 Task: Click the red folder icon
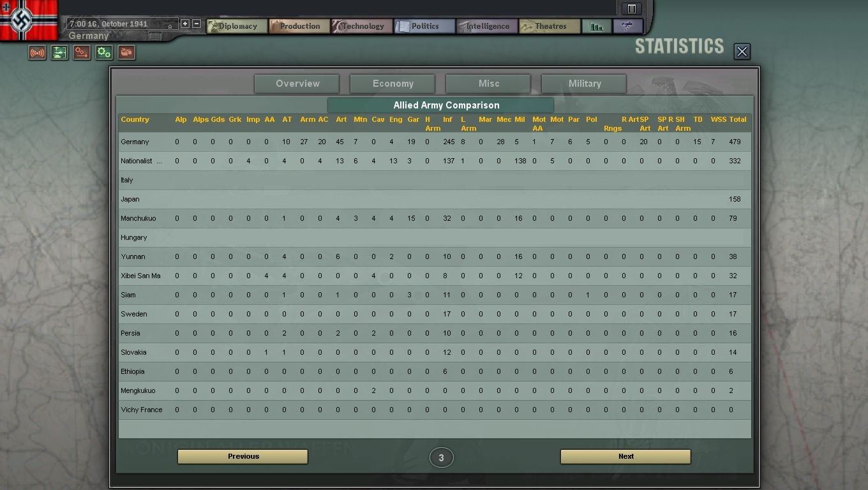126,53
